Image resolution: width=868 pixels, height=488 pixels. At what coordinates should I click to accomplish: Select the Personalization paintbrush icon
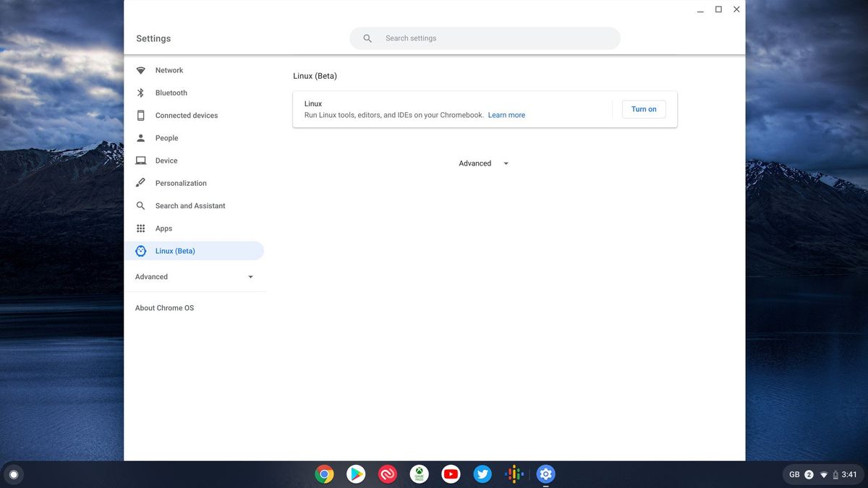140,182
